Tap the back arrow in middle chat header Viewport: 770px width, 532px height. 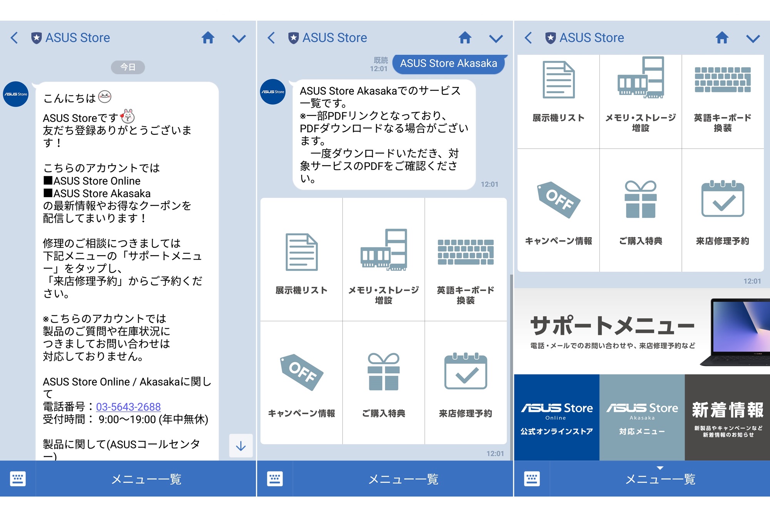[271, 38]
